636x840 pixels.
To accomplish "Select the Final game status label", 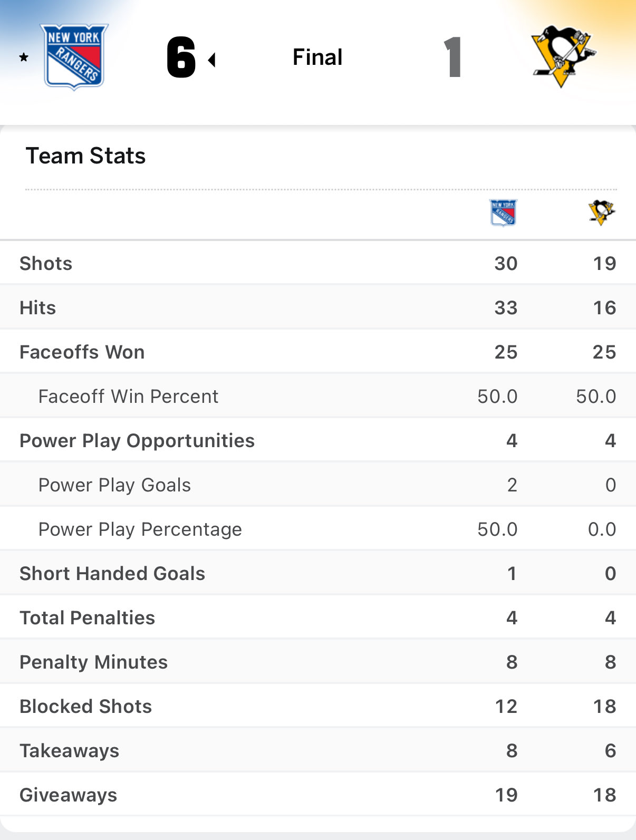I will pos(317,57).
